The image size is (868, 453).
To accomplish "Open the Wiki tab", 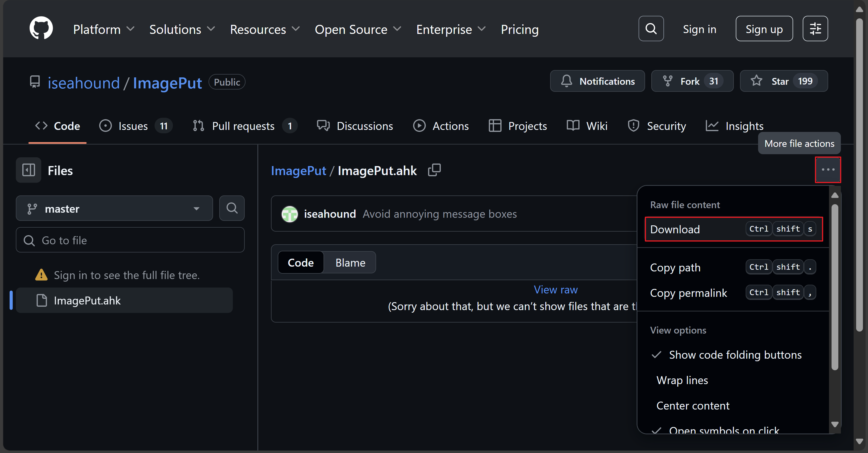I will [587, 126].
